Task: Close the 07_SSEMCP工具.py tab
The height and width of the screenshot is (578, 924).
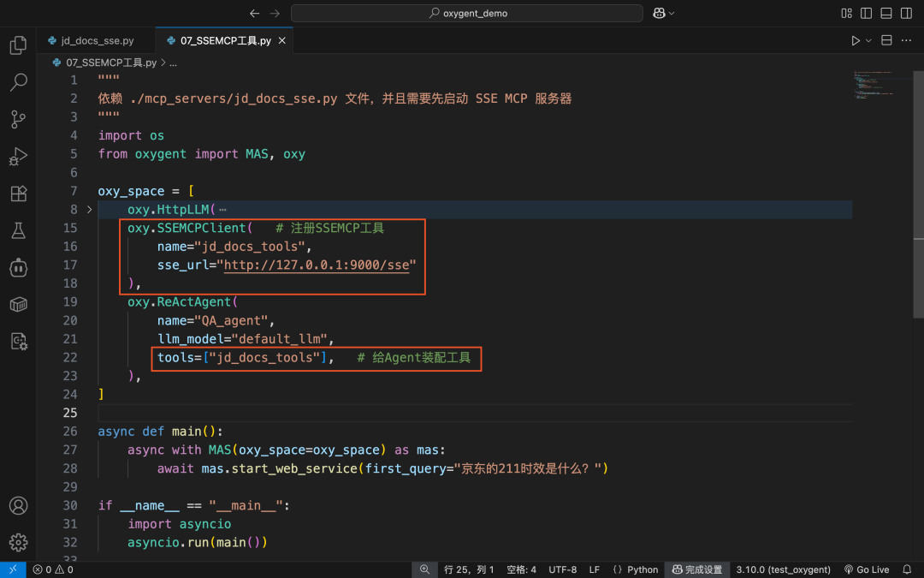Action: (281, 41)
